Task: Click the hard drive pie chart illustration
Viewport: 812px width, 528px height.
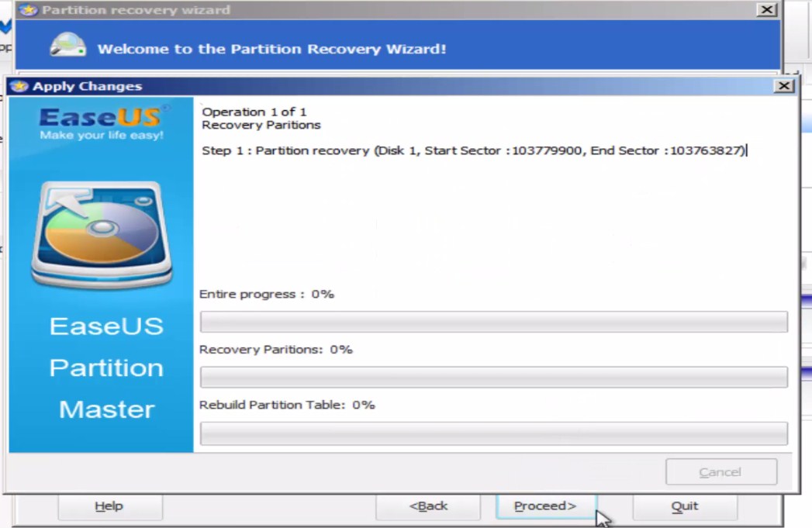Action: pos(102,234)
